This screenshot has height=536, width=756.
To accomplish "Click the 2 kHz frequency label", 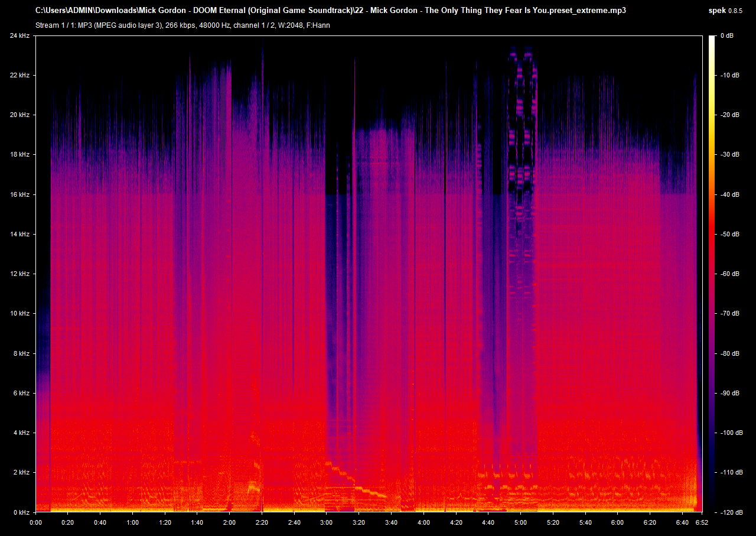I will [21, 472].
